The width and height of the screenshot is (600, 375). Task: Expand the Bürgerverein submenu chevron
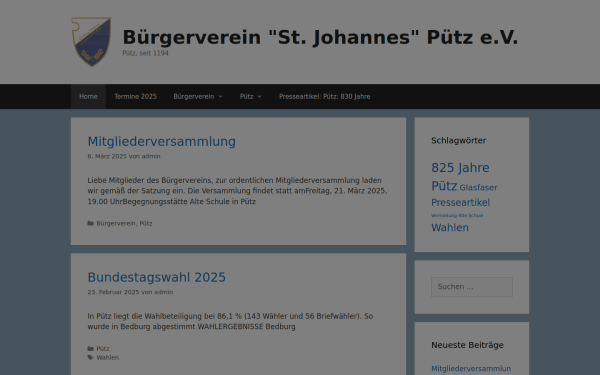[x=220, y=96]
